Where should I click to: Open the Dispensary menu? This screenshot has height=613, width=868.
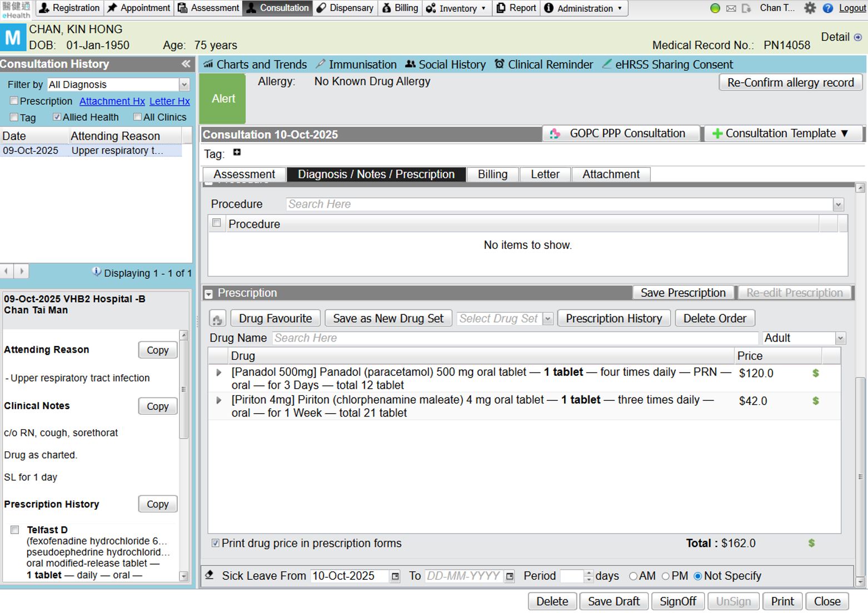coord(345,8)
